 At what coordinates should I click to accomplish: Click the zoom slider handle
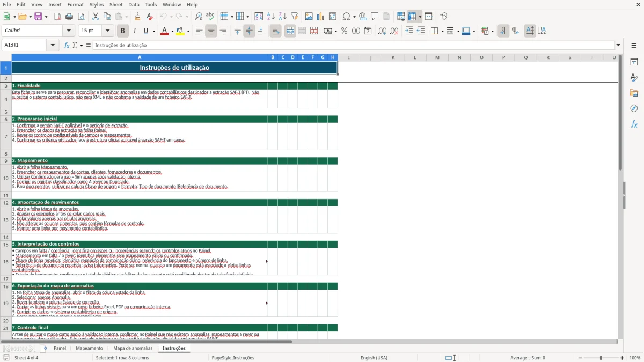(601, 358)
